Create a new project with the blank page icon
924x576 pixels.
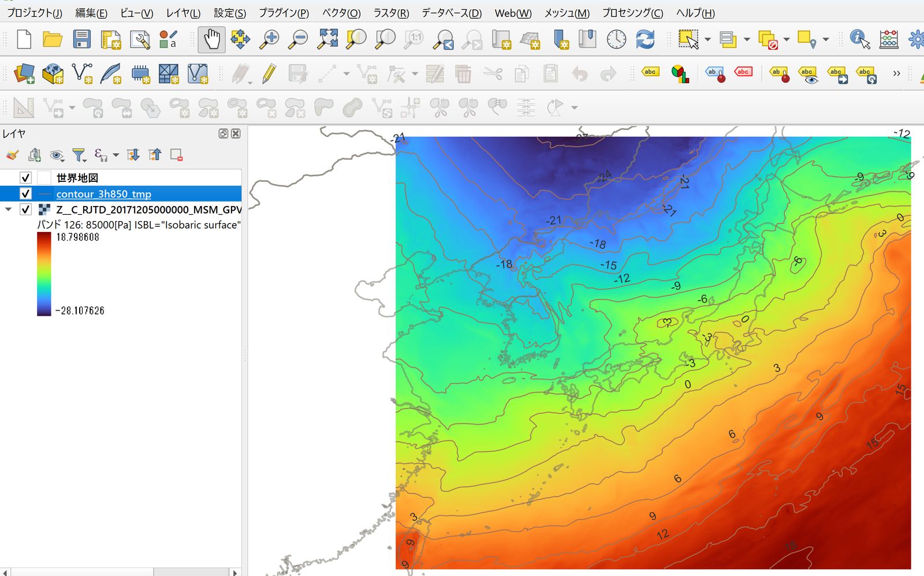24,39
